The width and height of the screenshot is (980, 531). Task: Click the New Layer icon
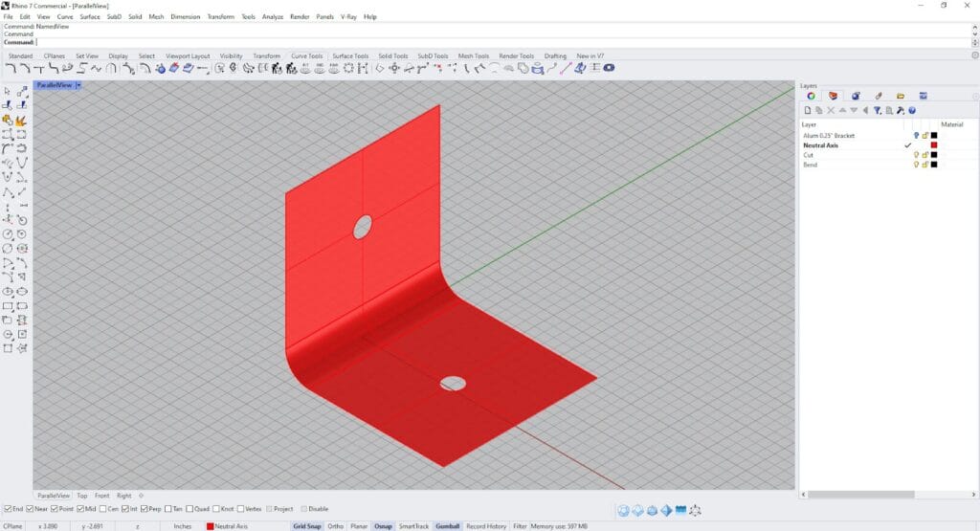(x=806, y=111)
